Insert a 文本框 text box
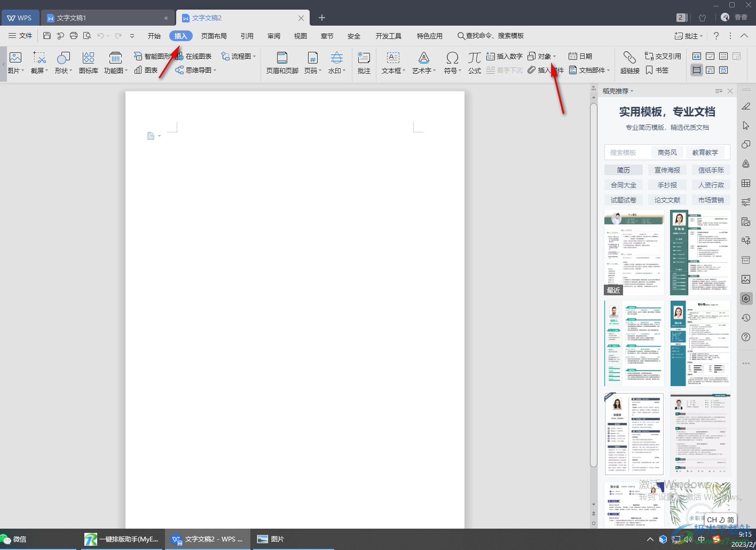756x550 pixels. [x=393, y=63]
